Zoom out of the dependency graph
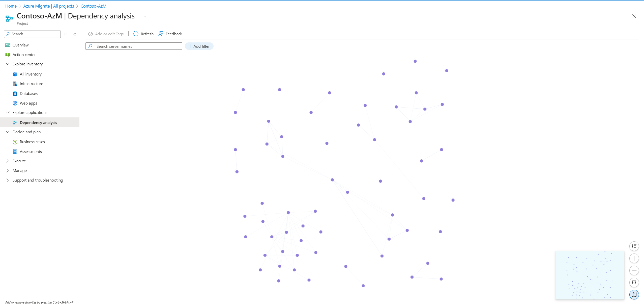Image resolution: width=644 pixels, height=304 pixels. coord(634,270)
